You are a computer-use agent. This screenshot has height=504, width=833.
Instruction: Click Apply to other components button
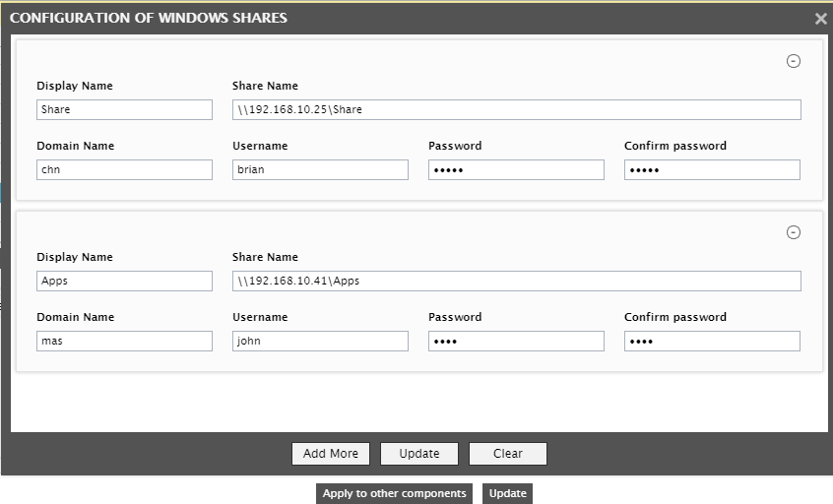(x=394, y=493)
